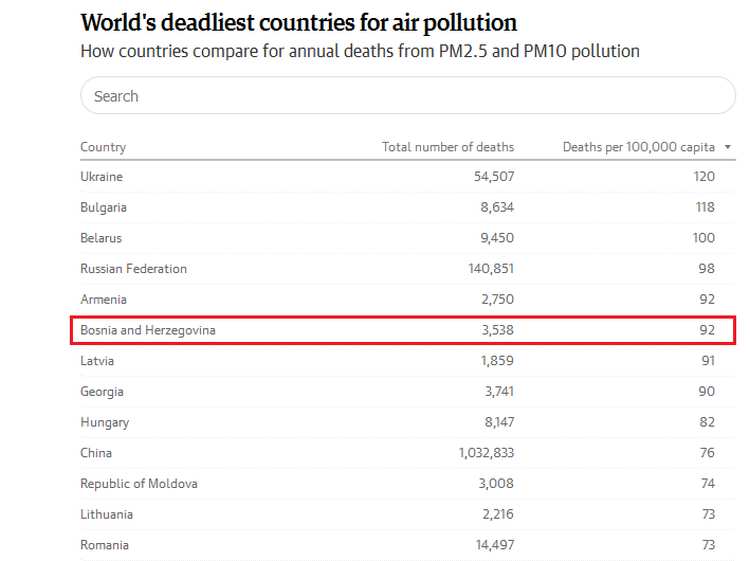Click into the Search input field
Image resolution: width=750 pixels, height=561 pixels.
point(408,96)
